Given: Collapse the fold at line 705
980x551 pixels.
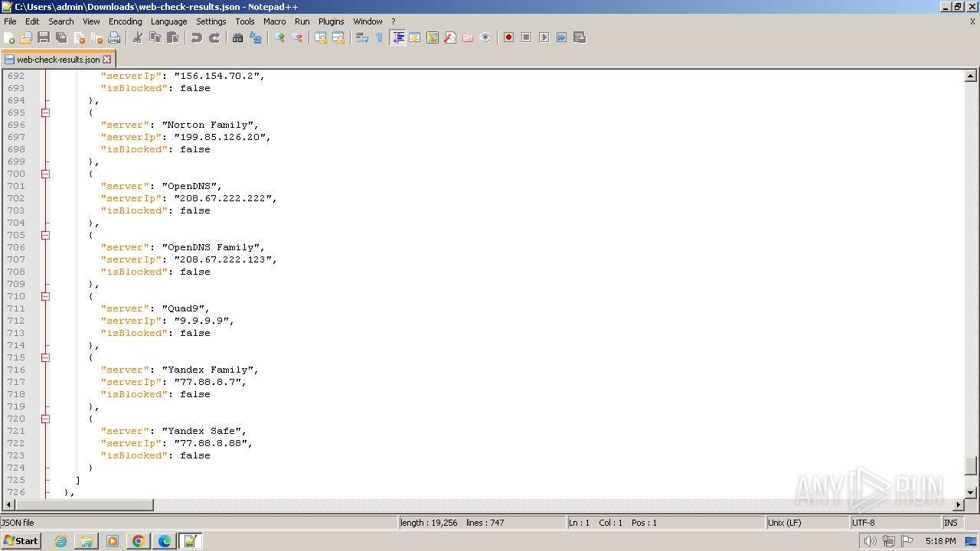Looking at the screenshot, I should click(x=45, y=235).
